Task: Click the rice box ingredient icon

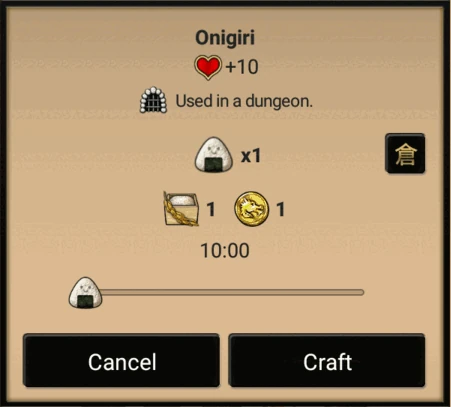Action: coord(181,209)
